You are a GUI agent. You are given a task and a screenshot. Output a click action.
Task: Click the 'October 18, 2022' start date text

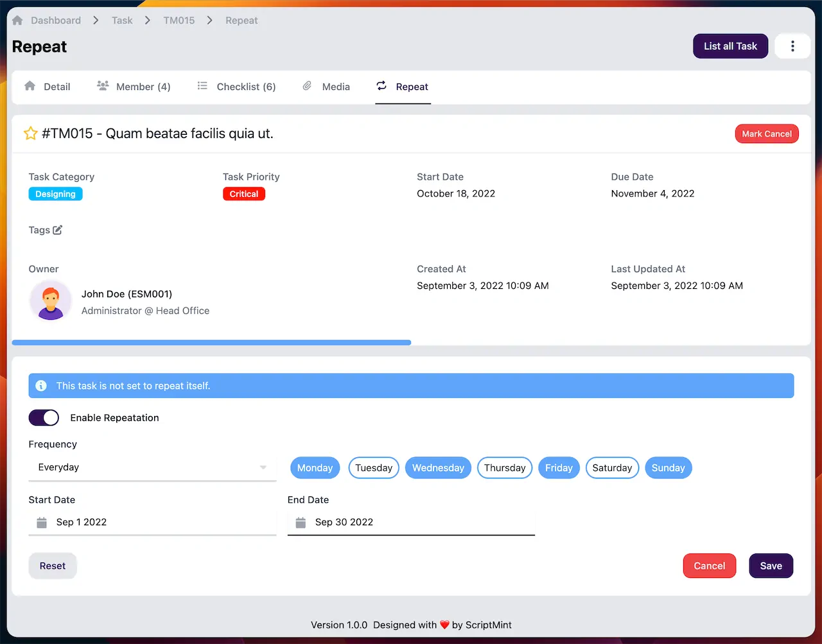[x=456, y=194]
